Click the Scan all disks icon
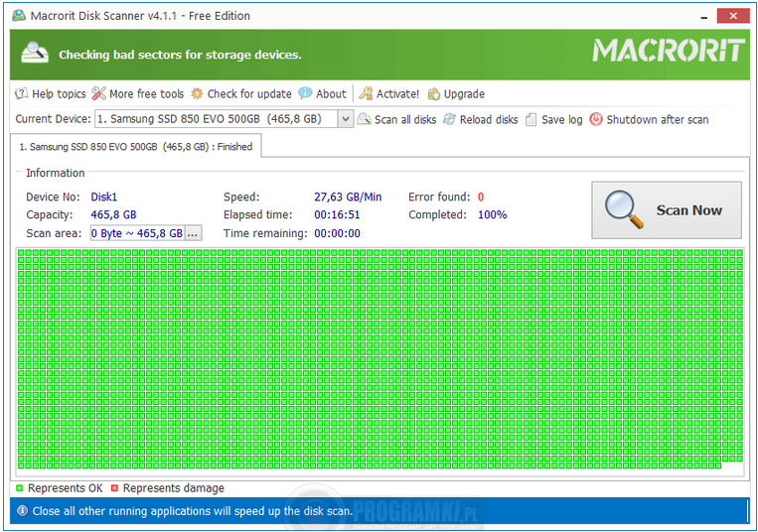 pyautogui.click(x=364, y=119)
